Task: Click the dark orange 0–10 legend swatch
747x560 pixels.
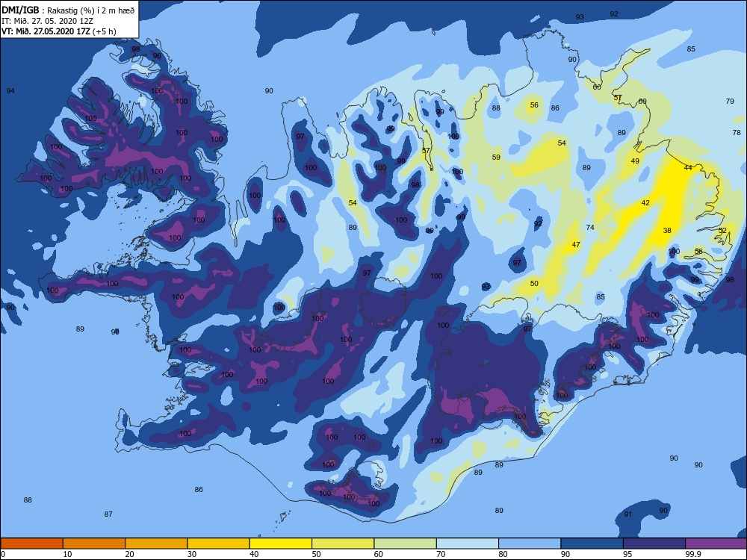Action: coord(31,544)
